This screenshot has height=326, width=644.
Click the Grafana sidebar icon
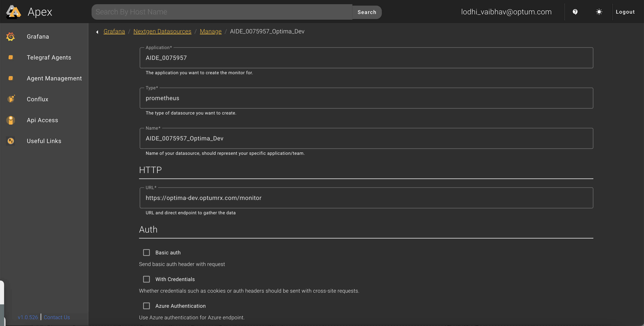pyautogui.click(x=10, y=37)
